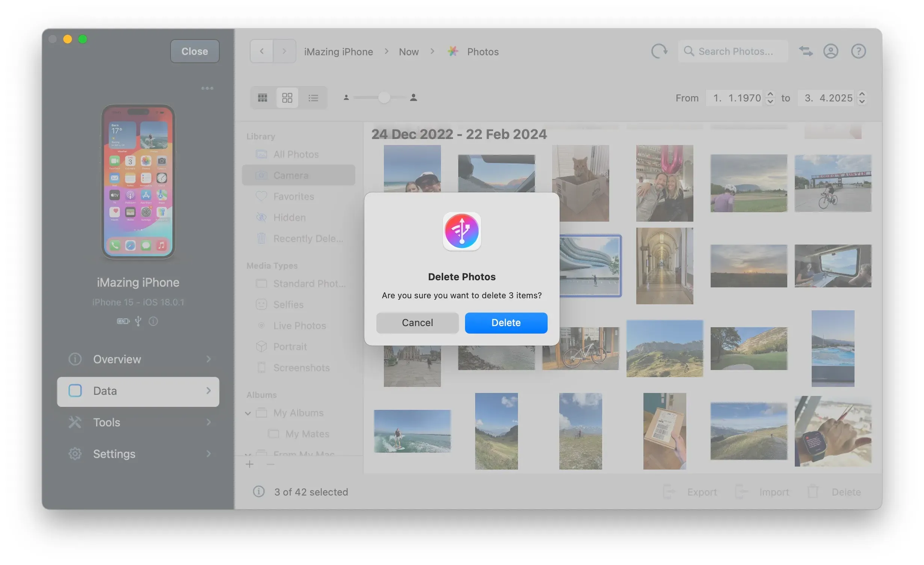Open Tools via wrench icon
Image resolution: width=924 pixels, height=565 pixels.
click(75, 422)
